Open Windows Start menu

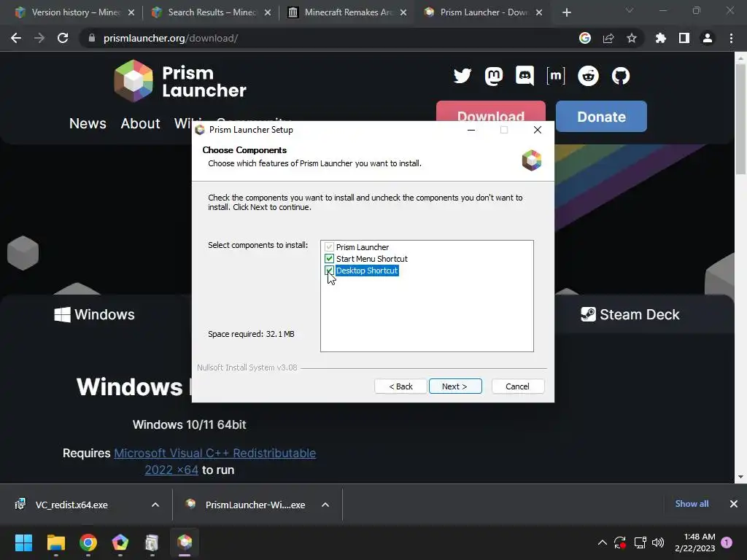(23, 542)
